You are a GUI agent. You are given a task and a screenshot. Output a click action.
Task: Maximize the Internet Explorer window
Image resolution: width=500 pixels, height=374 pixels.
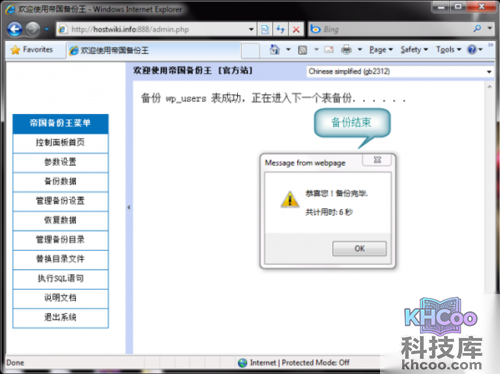(458, 7)
